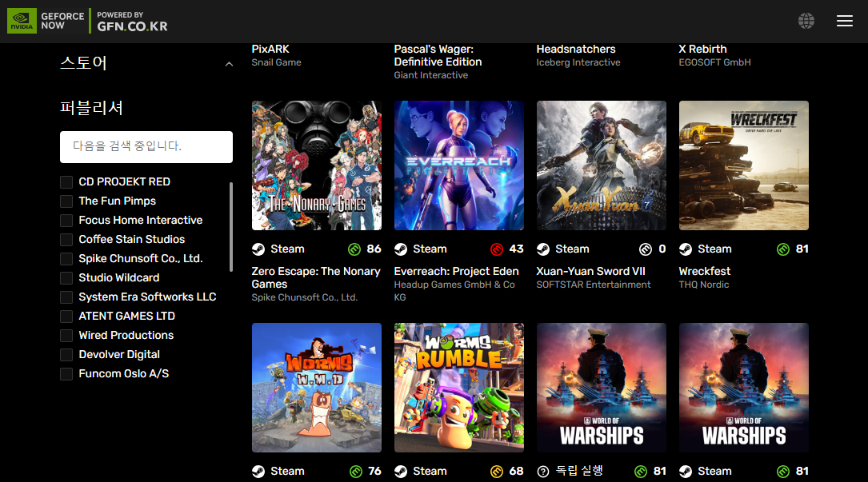
Task: Click the 퍼블리셔 section heading
Action: pyautogui.click(x=91, y=107)
